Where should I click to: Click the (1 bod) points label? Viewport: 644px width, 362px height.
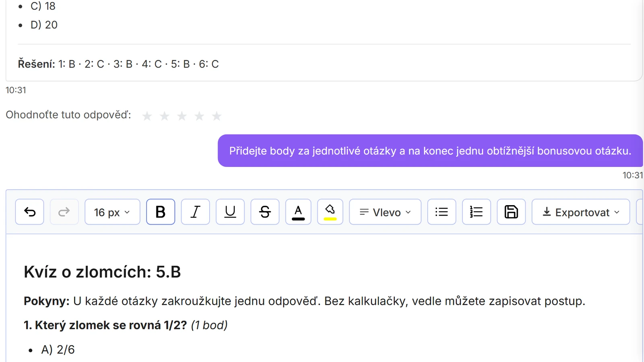[209, 325]
